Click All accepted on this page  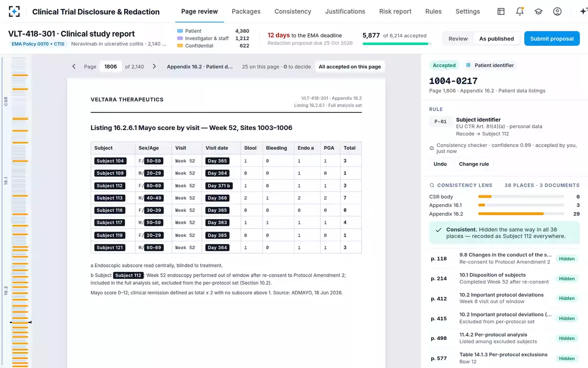(350, 67)
